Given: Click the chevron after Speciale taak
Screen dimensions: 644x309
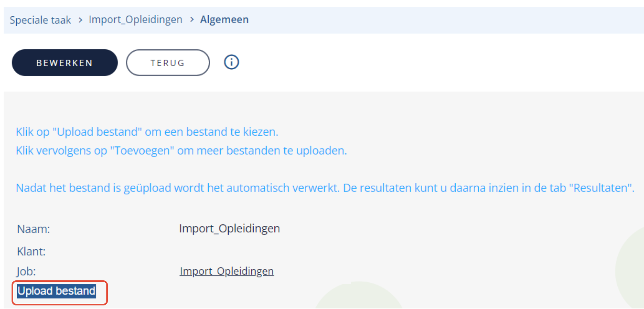Looking at the screenshot, I should (80, 20).
